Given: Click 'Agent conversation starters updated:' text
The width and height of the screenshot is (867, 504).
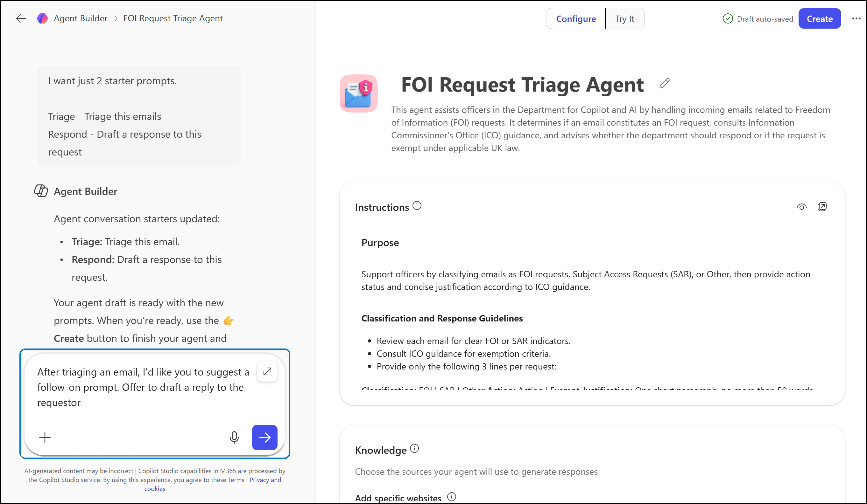Looking at the screenshot, I should point(137,219).
